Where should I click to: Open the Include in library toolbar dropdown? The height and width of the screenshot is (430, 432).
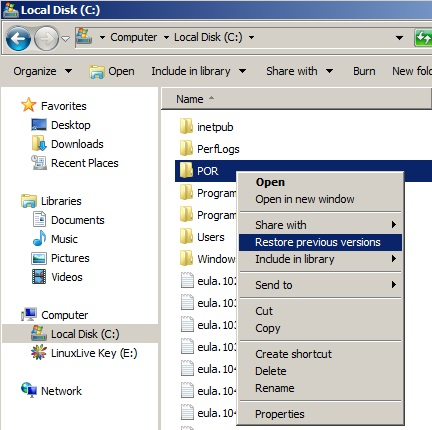(x=199, y=71)
